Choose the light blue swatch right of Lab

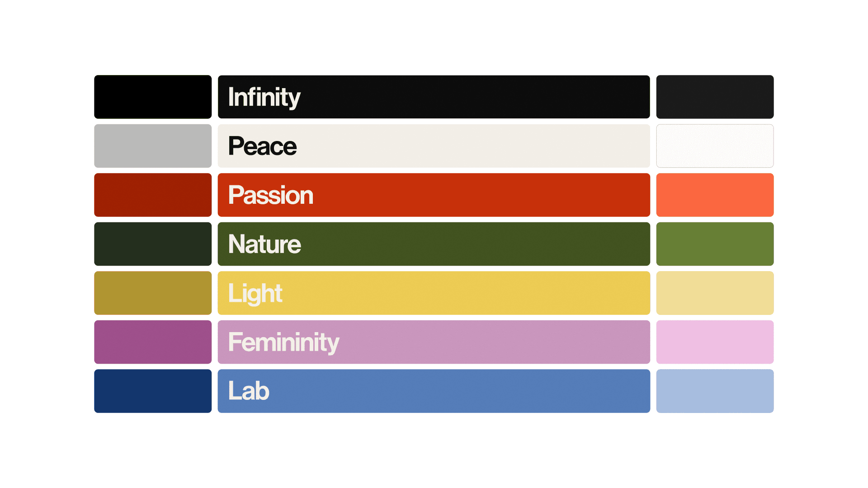(x=715, y=391)
